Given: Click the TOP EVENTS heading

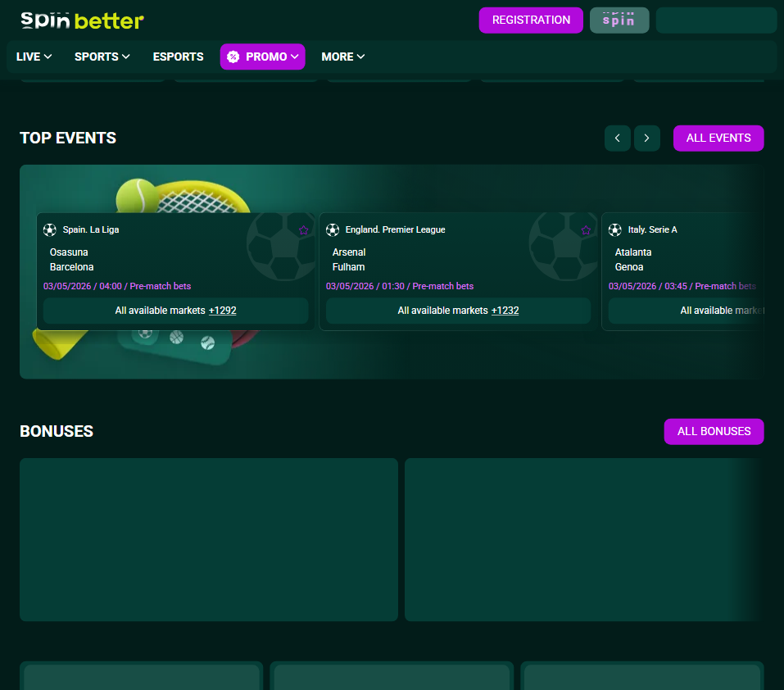Looking at the screenshot, I should tap(68, 138).
